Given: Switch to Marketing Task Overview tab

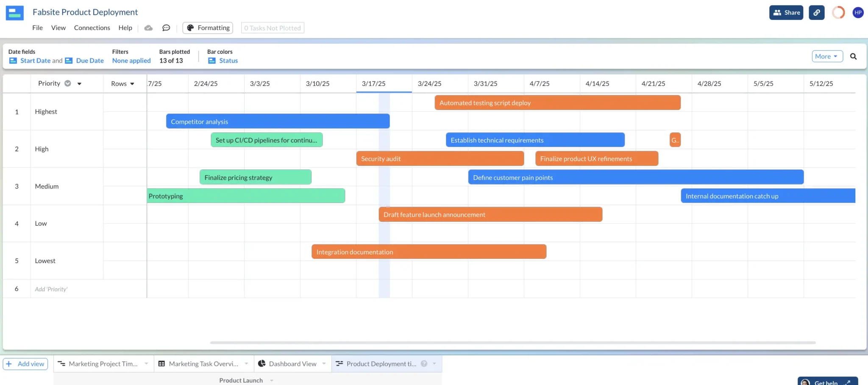Looking at the screenshot, I should pos(203,364).
